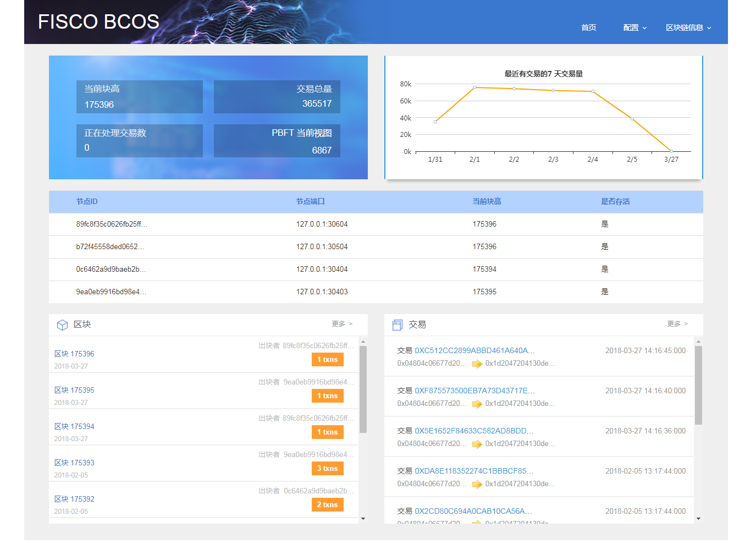Click the 3 txns button for block 175393

(327, 468)
